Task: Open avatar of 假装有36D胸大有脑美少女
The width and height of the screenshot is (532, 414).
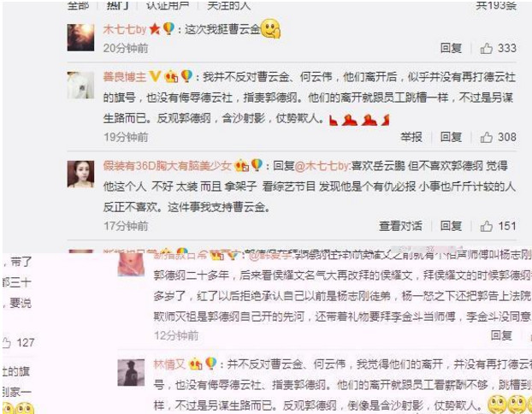Action: 80,174
